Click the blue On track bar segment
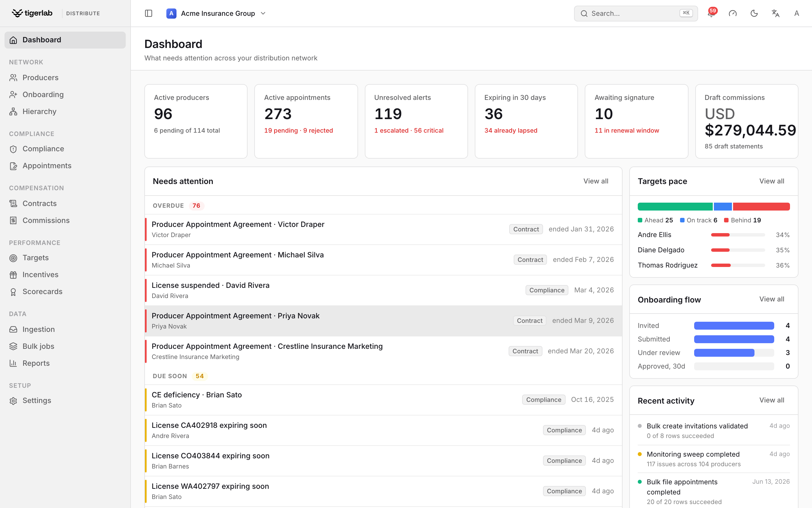 coord(723,207)
